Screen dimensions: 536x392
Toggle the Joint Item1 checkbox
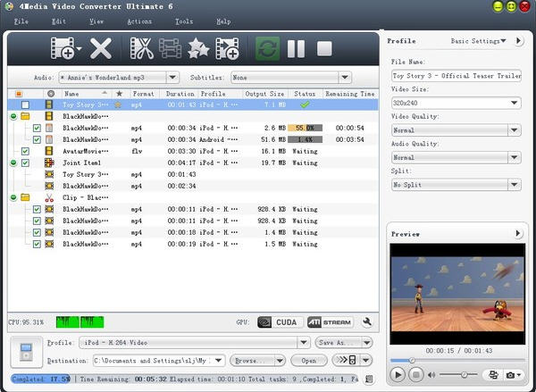(25, 163)
